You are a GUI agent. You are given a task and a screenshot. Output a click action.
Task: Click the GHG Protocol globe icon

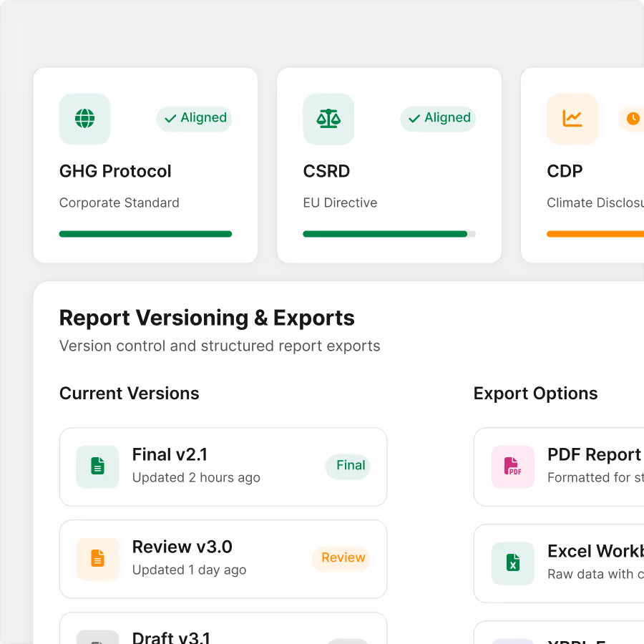pyautogui.click(x=84, y=119)
